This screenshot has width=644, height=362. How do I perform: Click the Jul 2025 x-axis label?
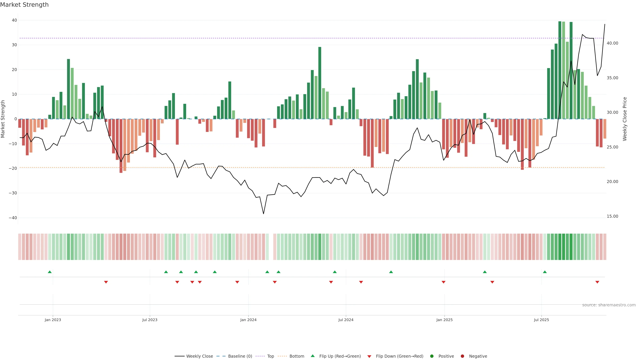click(x=541, y=320)
